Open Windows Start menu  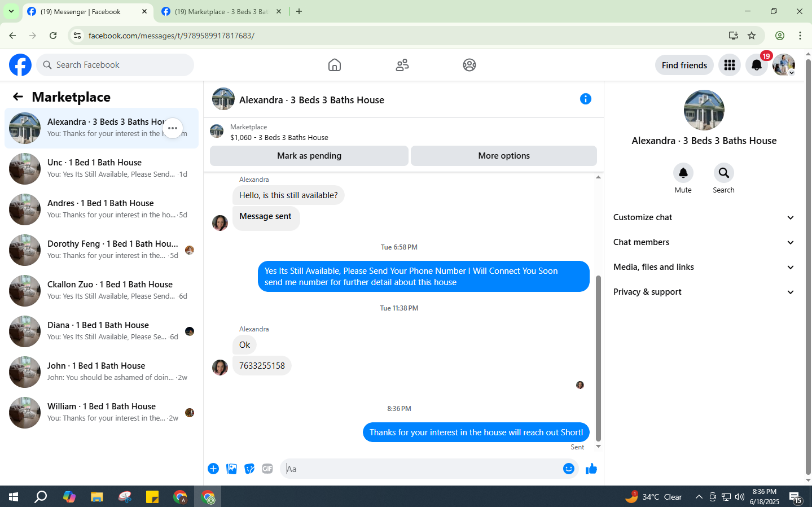[14, 497]
